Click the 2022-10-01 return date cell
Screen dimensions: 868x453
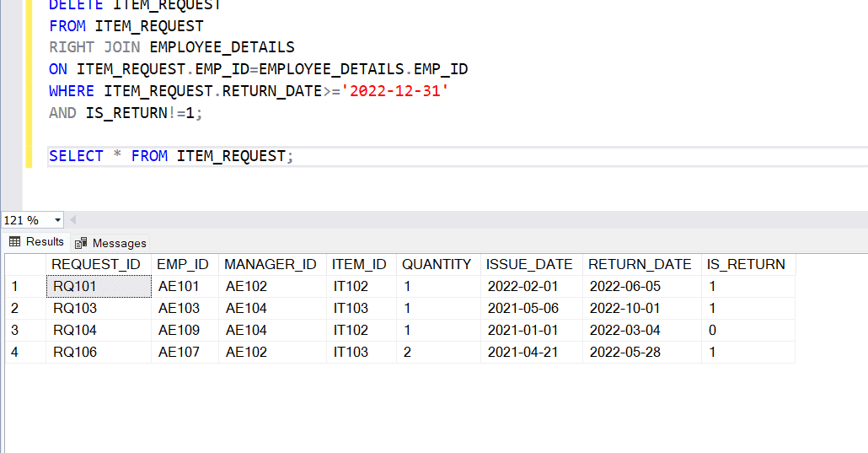(x=642, y=308)
